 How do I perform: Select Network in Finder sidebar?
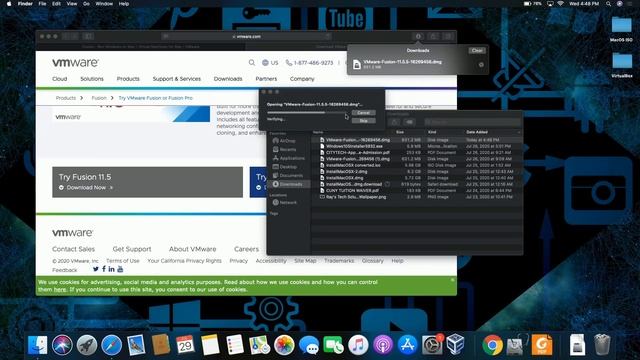(288, 202)
